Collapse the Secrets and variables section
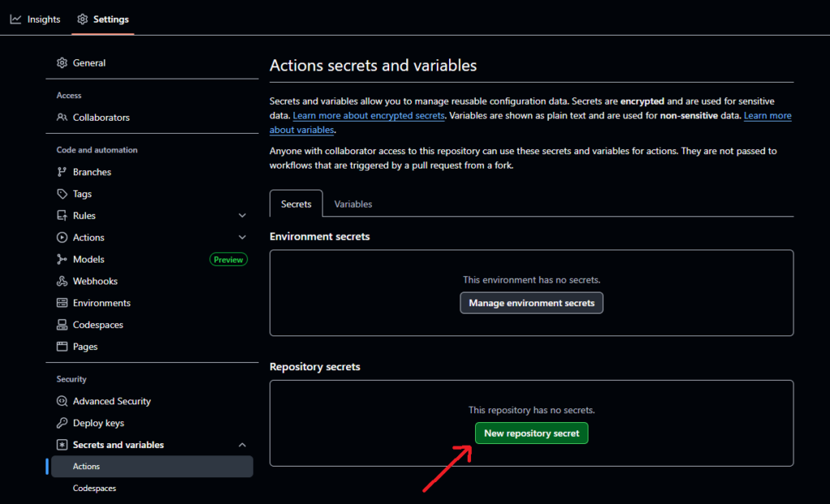Image resolution: width=830 pixels, height=504 pixels. click(242, 445)
